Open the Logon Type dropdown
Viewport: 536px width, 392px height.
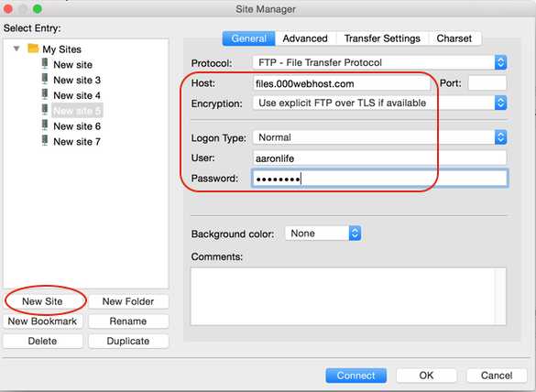pos(379,137)
